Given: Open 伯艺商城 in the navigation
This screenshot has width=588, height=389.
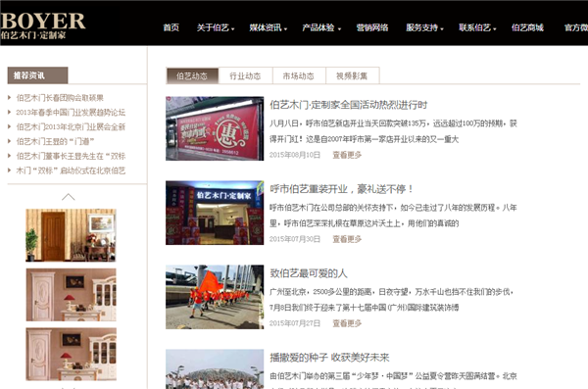Looking at the screenshot, I should coord(527,27).
